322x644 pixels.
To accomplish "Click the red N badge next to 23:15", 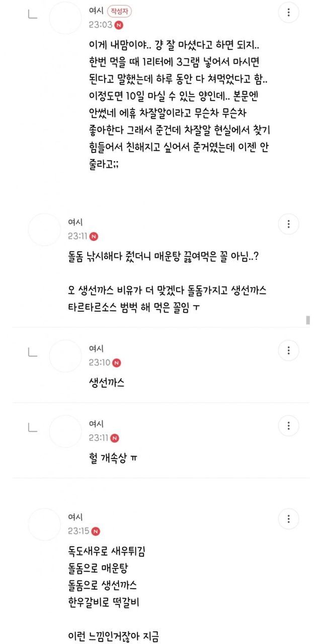I will [x=96, y=530].
